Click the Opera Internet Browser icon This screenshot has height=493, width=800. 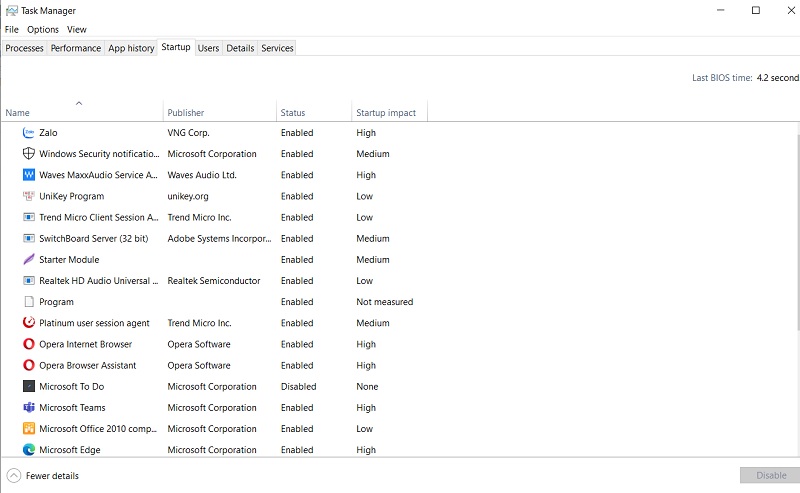[x=29, y=344]
